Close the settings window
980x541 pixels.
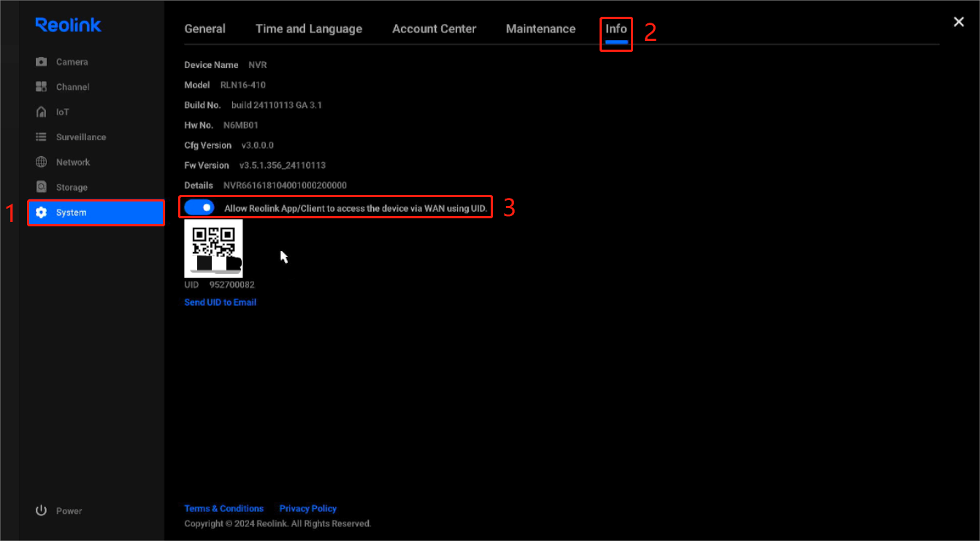click(959, 22)
